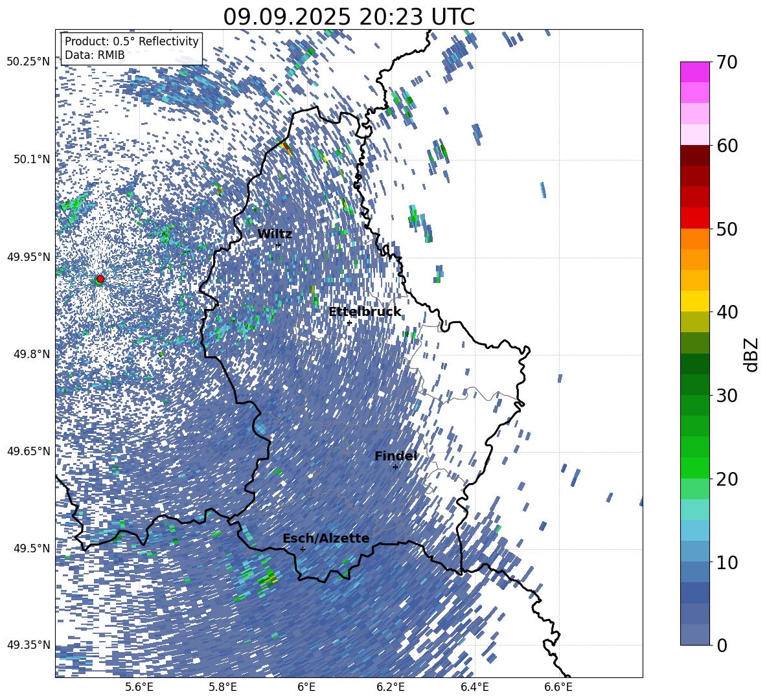
Task: Click the 50.25°N latitude label
Action: point(29,62)
